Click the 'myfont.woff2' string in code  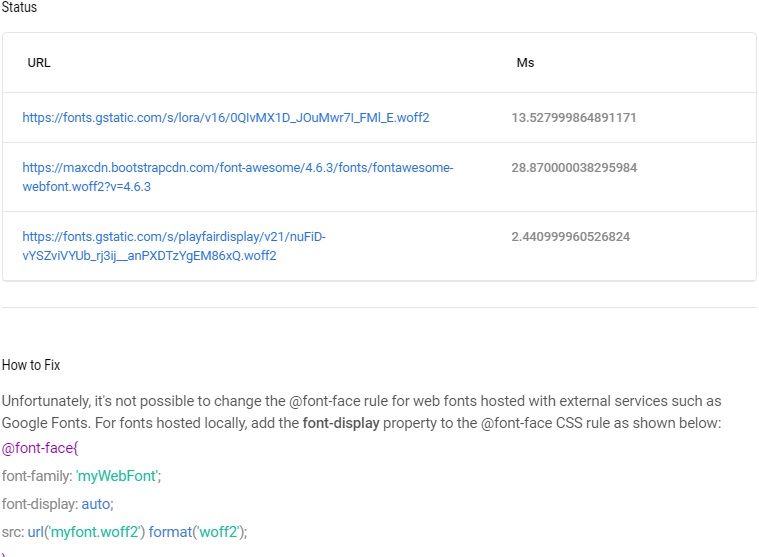[x=94, y=532]
